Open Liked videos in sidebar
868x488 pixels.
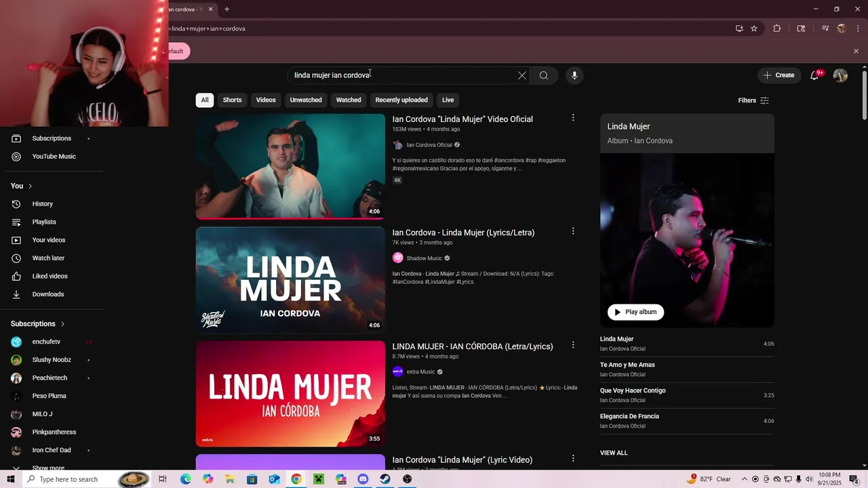52,277
